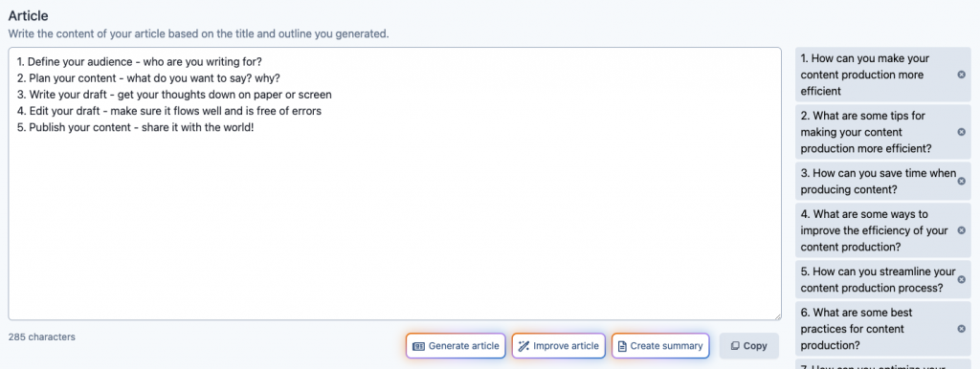Click the magic wand icon on Improve article
This screenshot has height=369, width=980.
click(x=523, y=346)
